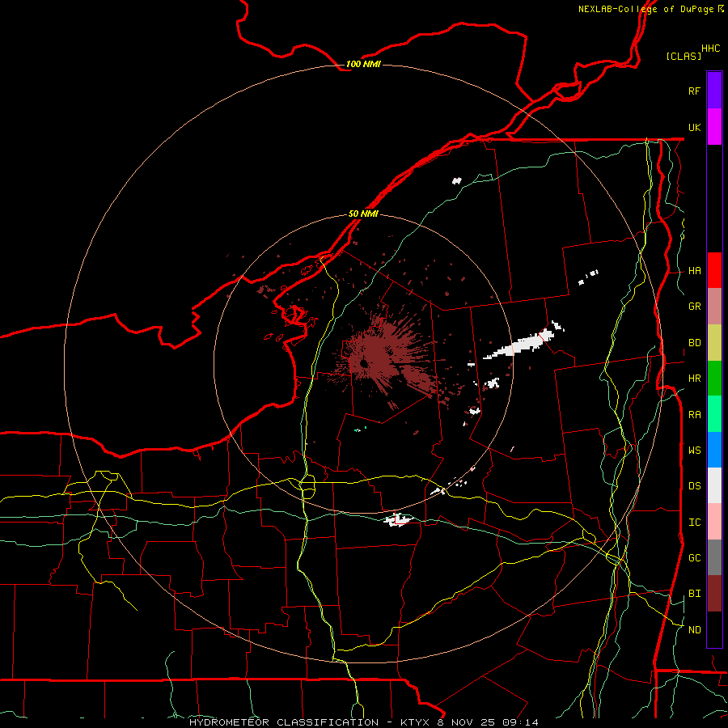Click the radar site center in the brown echo

(x=364, y=364)
